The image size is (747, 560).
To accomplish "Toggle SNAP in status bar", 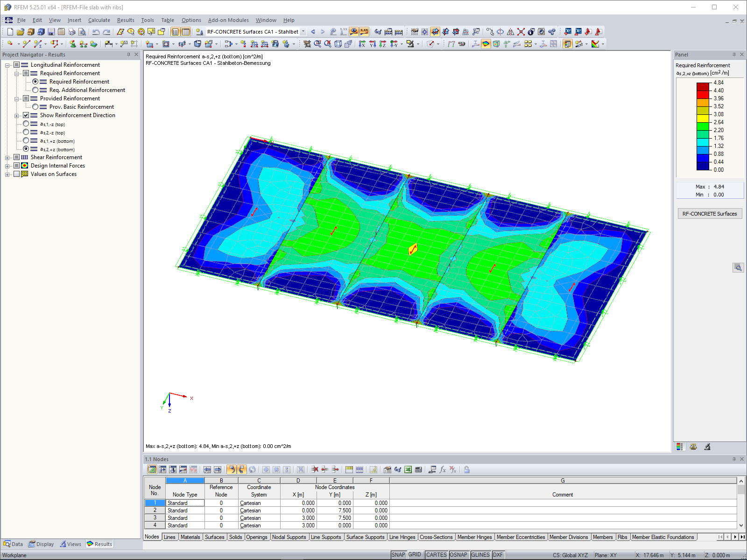I will click(x=398, y=555).
